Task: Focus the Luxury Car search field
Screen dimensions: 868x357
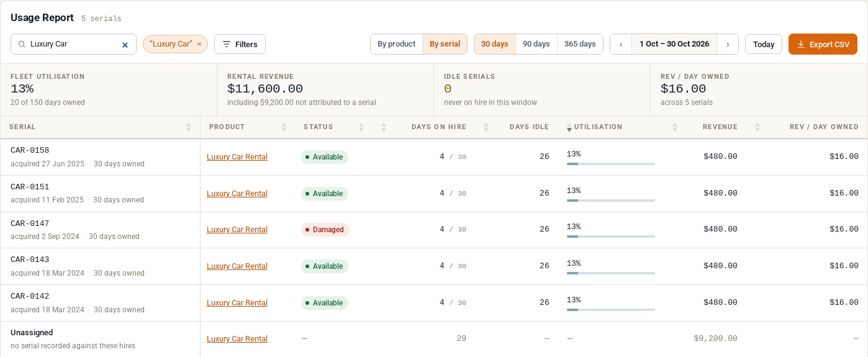Action: 73,44
